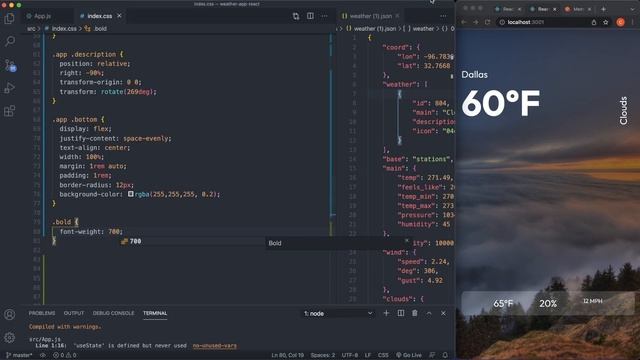This screenshot has width=640, height=360.
Task: Split the index.css editor to the right
Action: click(310, 16)
